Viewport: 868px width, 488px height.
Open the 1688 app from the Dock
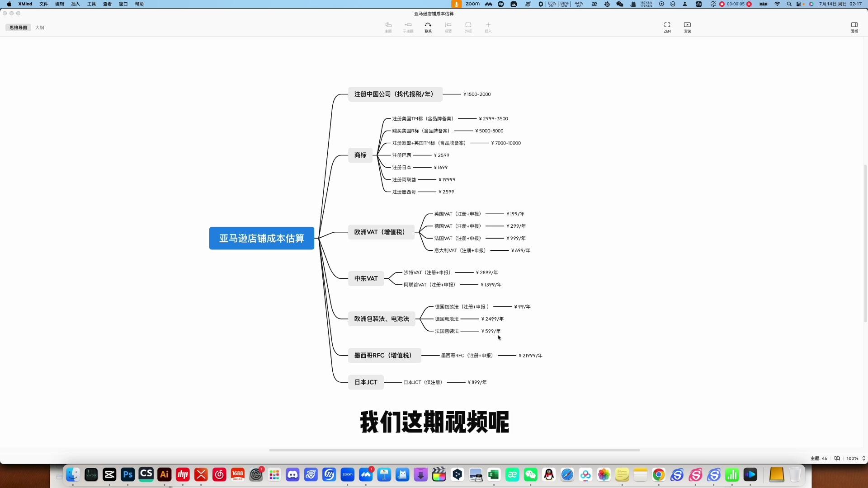(238, 474)
